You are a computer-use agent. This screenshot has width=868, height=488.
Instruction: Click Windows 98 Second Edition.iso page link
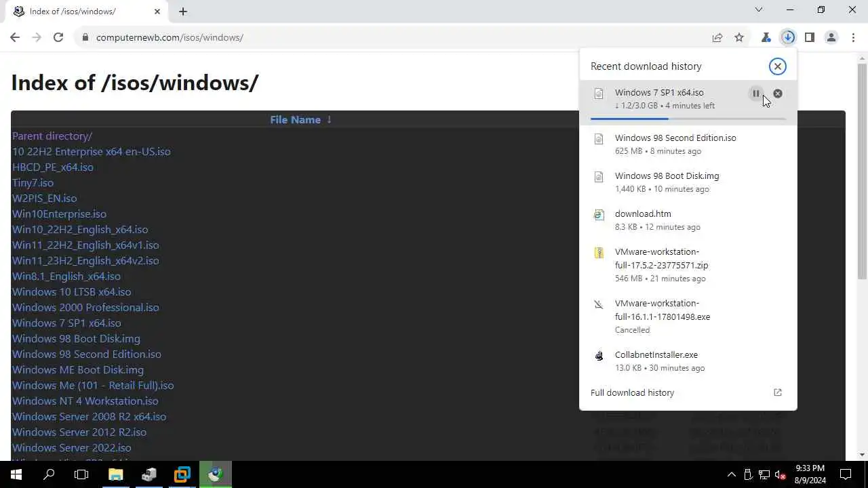(87, 354)
